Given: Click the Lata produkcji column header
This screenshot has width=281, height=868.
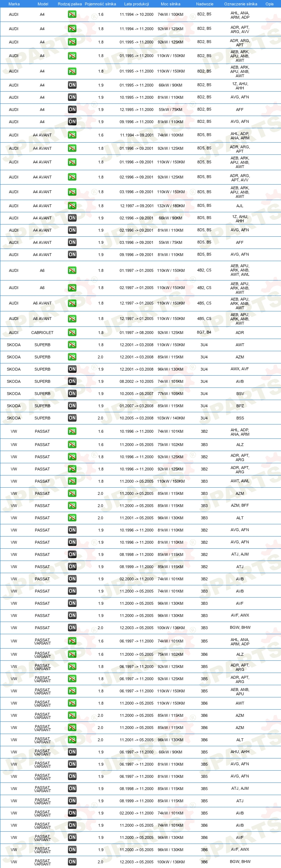Looking at the screenshot, I should point(137,4).
